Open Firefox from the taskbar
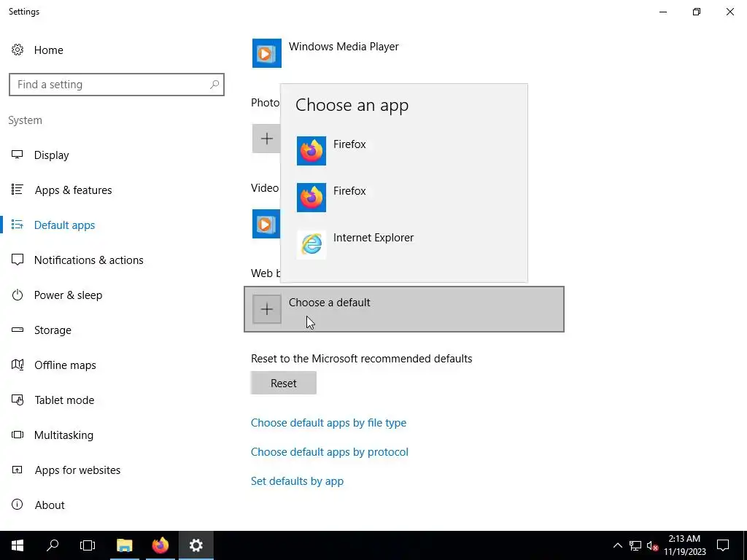 (160, 545)
